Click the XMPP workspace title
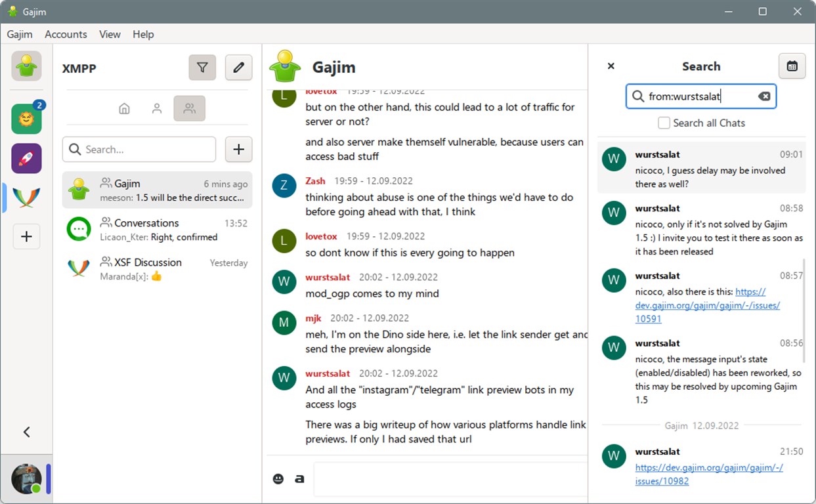The width and height of the screenshot is (816, 504). [79, 68]
